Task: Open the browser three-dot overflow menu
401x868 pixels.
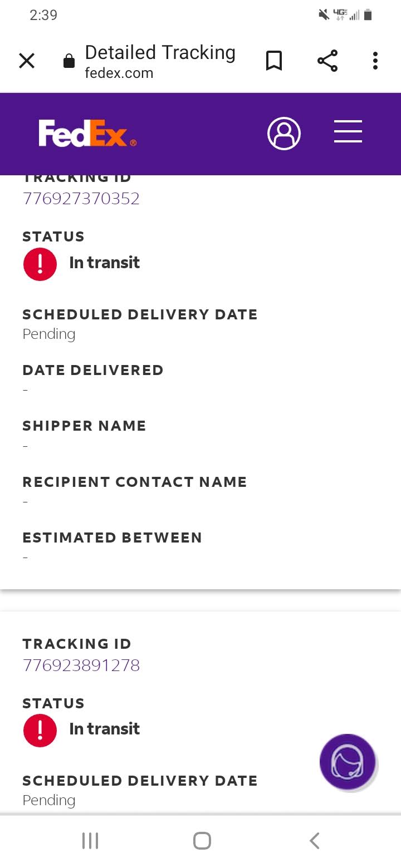Action: 375,60
